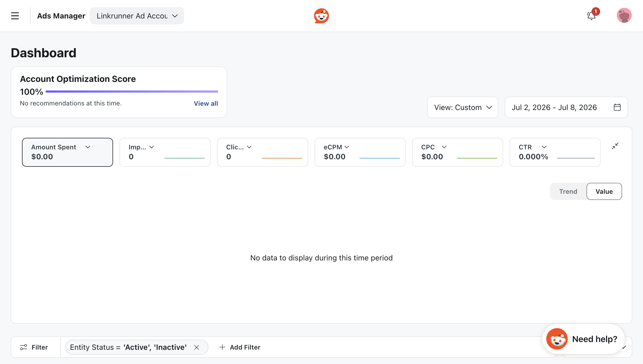Select the eCPM metric card
643x364 pixels.
360,152
